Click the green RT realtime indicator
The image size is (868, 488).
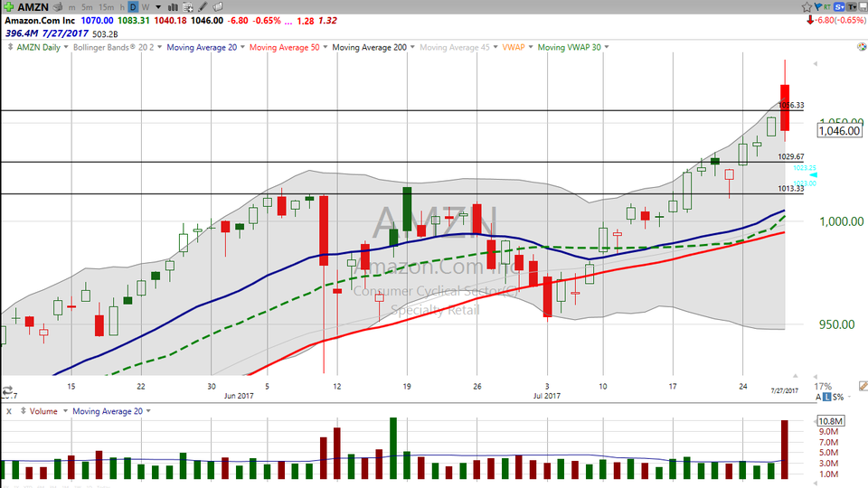click(x=827, y=7)
